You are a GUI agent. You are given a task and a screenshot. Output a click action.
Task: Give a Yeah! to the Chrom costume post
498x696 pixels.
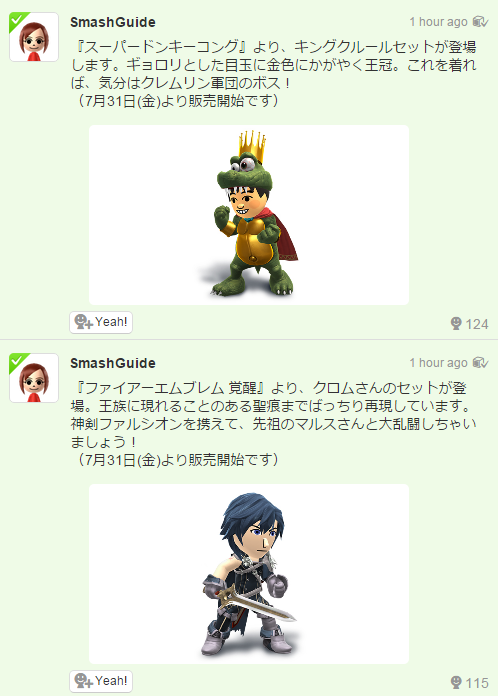click(x=101, y=681)
